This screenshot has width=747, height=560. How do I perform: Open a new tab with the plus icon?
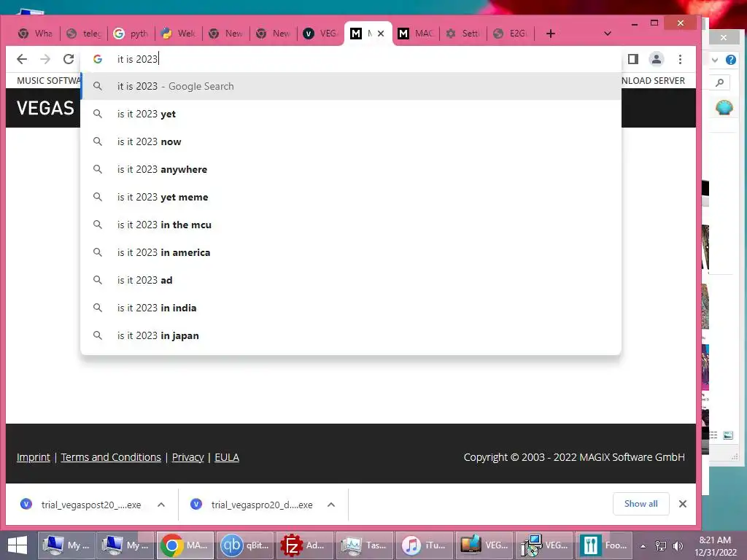550,34
